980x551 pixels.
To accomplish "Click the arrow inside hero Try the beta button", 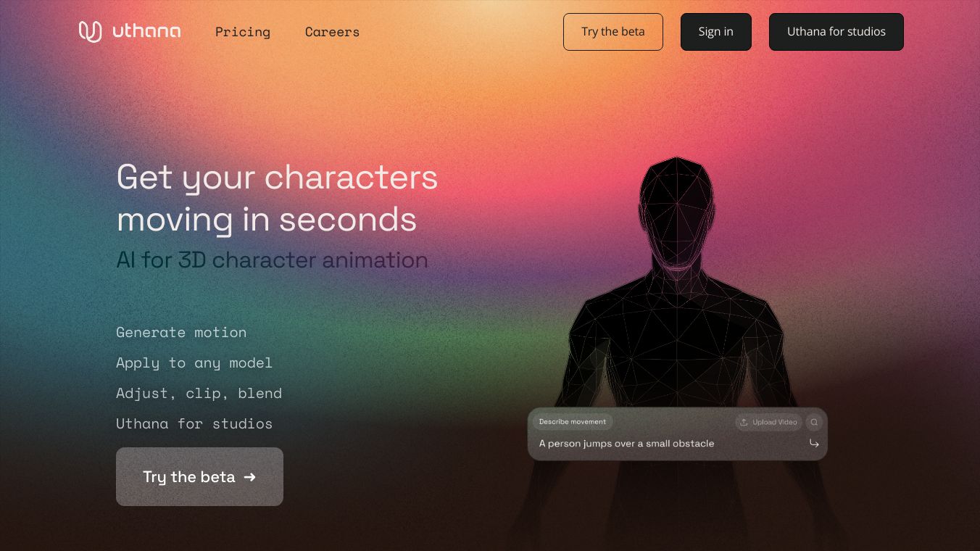I will [250, 477].
